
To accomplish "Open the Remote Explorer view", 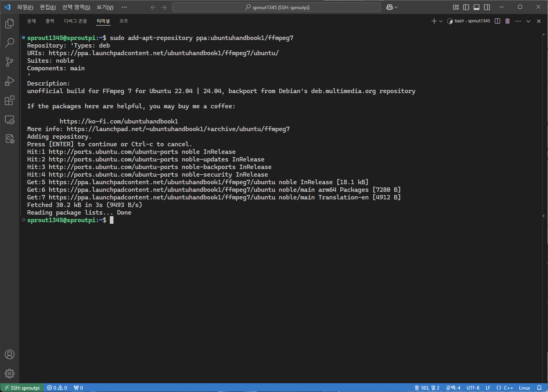I will [10, 119].
